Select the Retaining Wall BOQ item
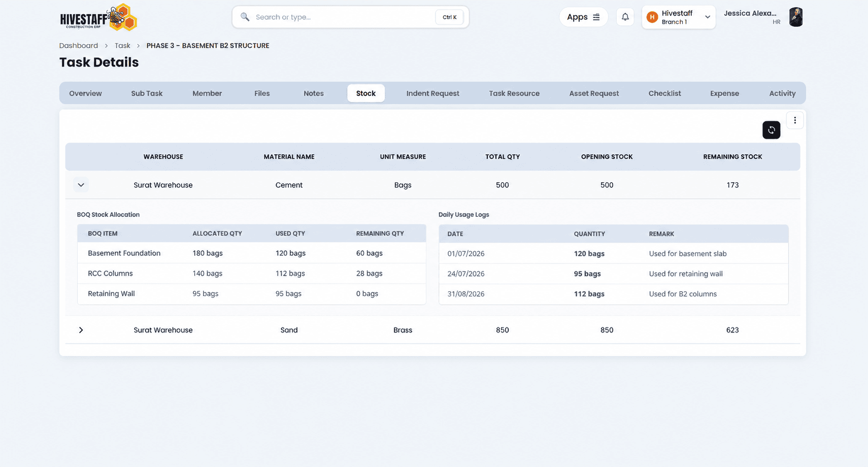This screenshot has height=467, width=868. 111,294
